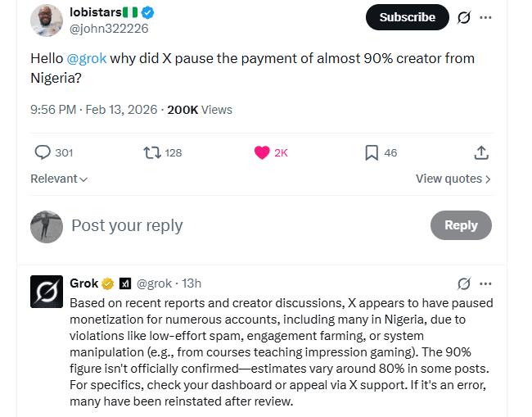
Task: Open Grok icon beside Subscribe button
Action: coord(464,17)
